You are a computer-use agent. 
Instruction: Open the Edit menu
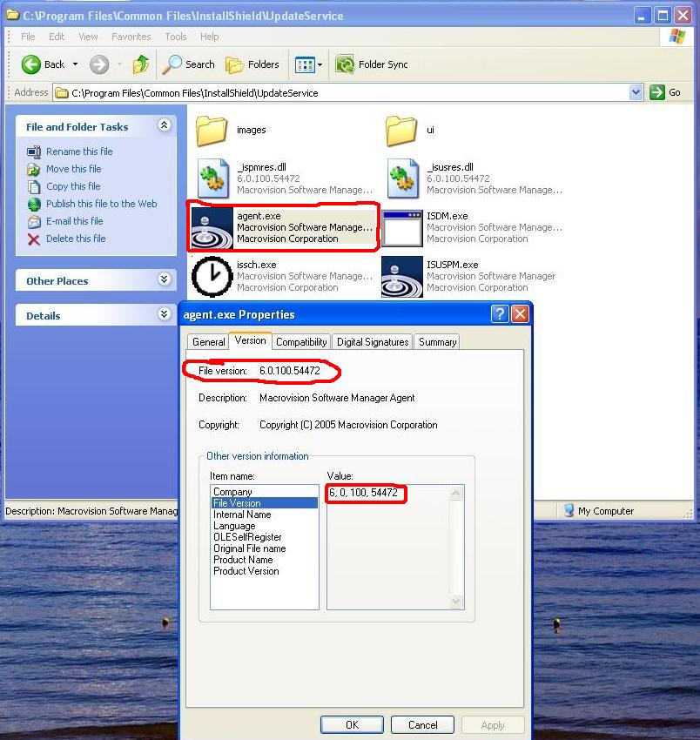(x=57, y=37)
